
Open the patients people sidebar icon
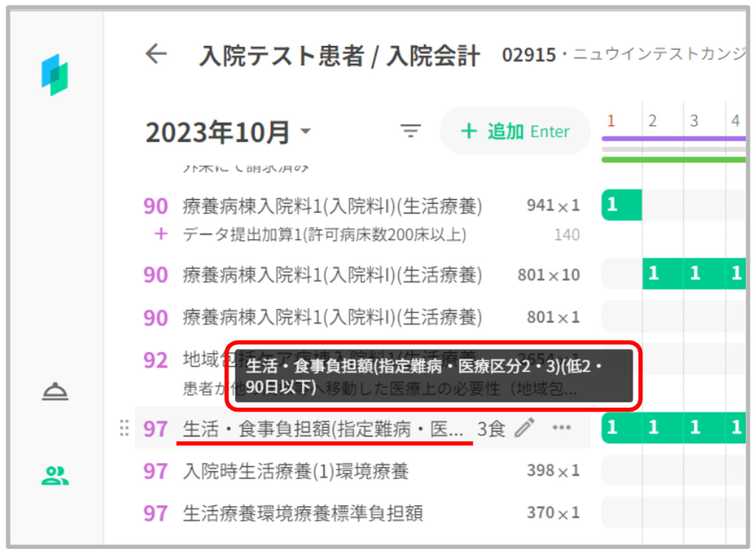tap(55, 475)
